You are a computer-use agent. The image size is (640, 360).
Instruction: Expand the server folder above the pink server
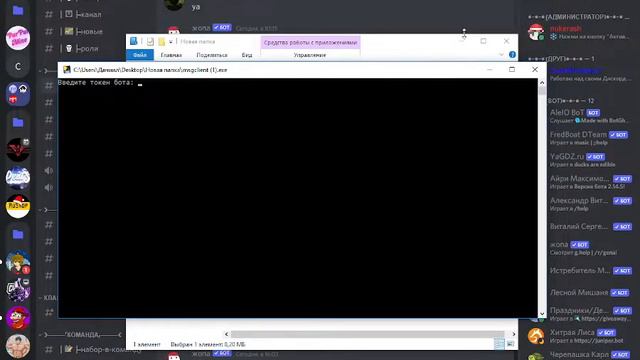(18, 10)
